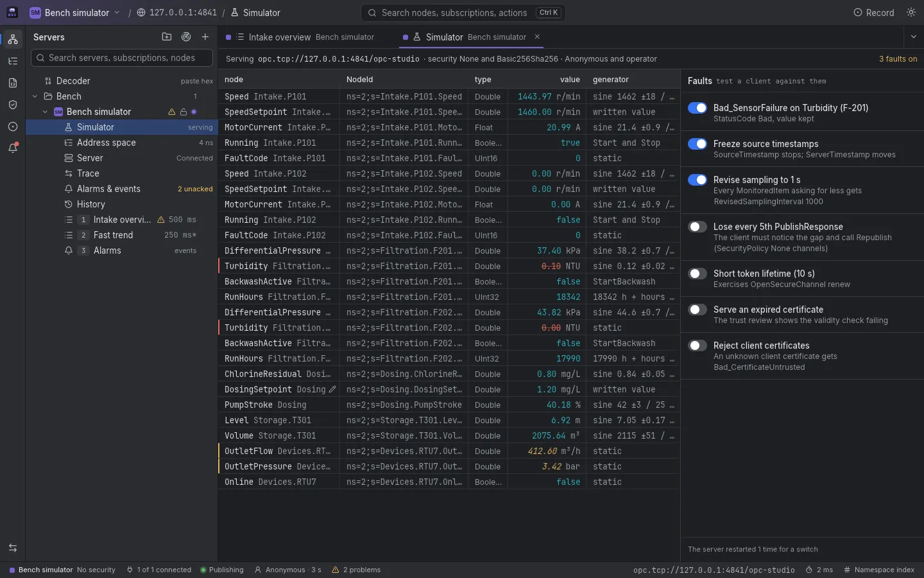924x578 pixels.
Task: Open the security shield icon in the activity bar
Action: click(13, 105)
